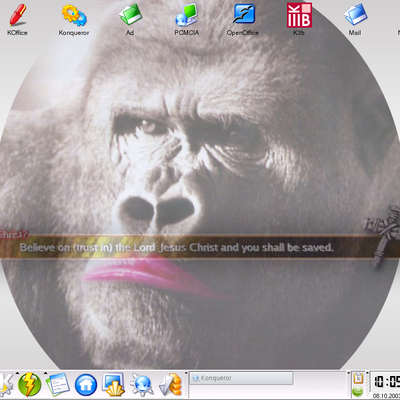Click the Show Desktop panel icon

click(114, 385)
